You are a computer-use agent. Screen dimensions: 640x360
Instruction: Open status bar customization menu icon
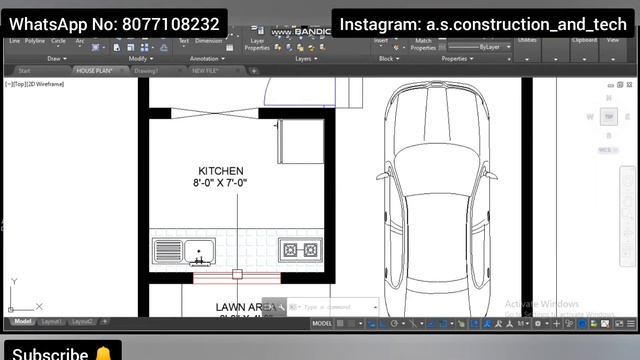(631, 324)
